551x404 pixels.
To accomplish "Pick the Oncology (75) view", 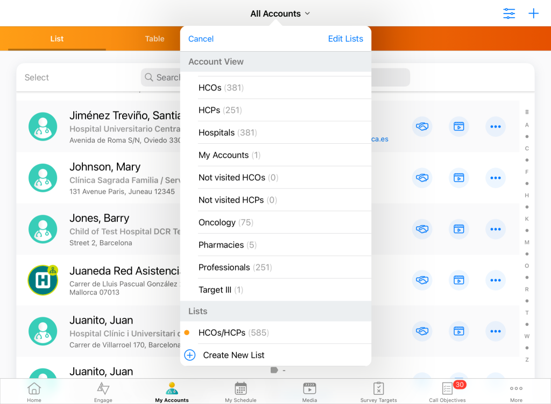I will coord(276,222).
